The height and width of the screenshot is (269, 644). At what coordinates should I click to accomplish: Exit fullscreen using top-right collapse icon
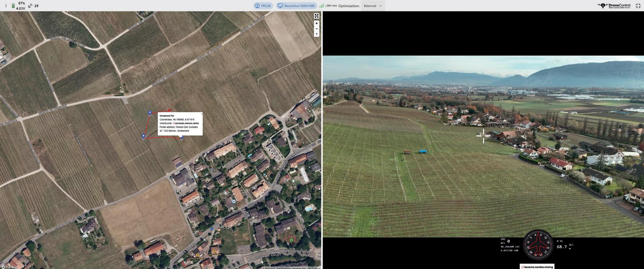(x=638, y=6)
